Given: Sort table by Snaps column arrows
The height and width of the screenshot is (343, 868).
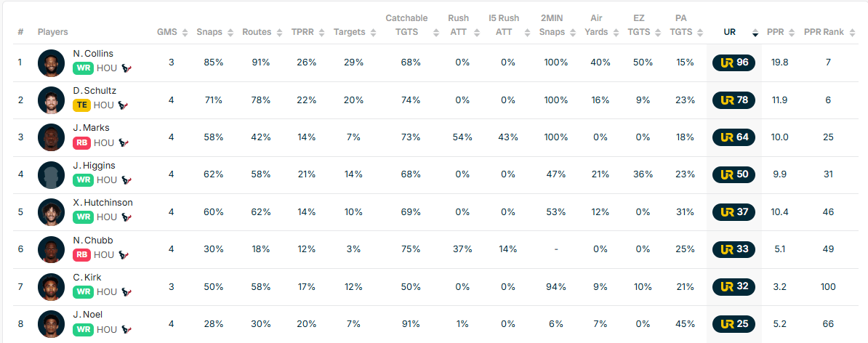Looking at the screenshot, I should tap(230, 33).
